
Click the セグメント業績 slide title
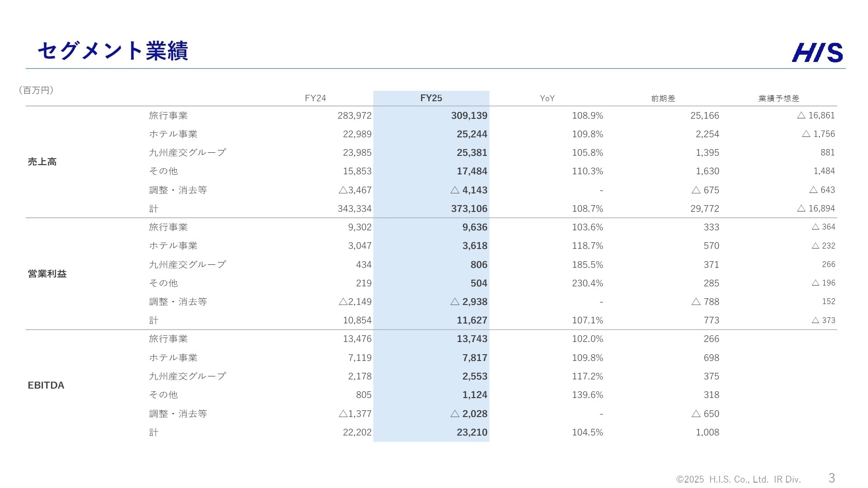[x=113, y=51]
